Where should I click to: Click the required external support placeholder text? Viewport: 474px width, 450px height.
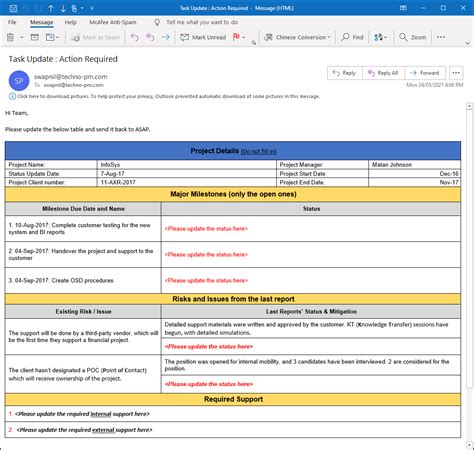84,430
